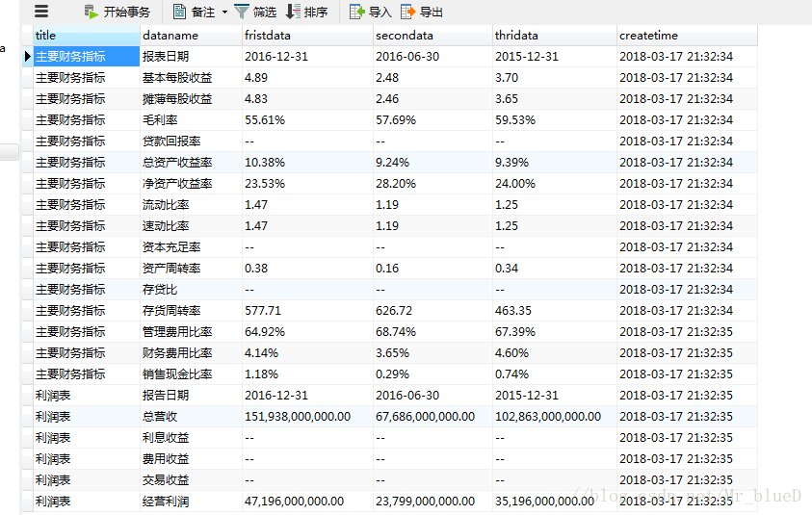Click the fristdata column header
812x515 pixels.
pyautogui.click(x=307, y=36)
